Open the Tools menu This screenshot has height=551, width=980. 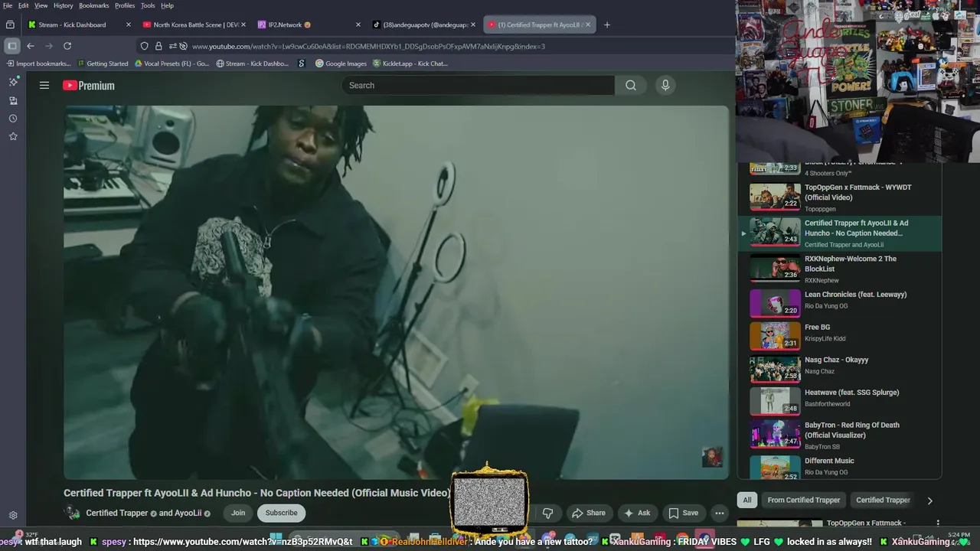tap(148, 5)
